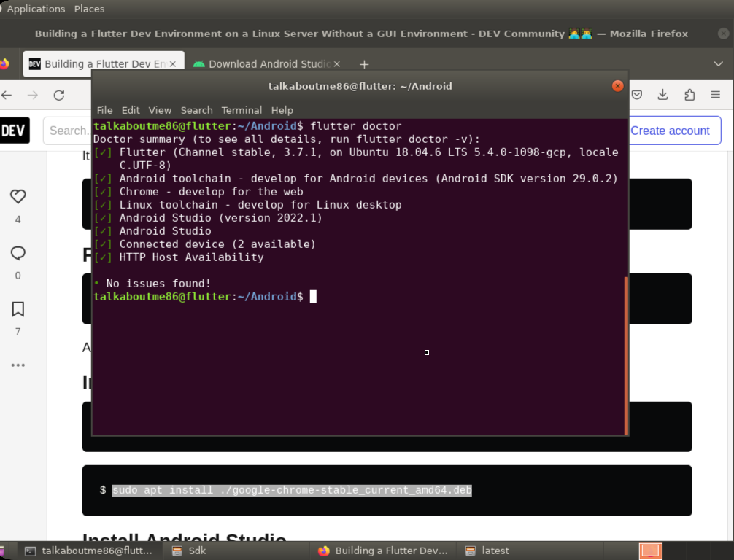Click the Firefox forward arrow
This screenshot has width=734, height=560.
coord(33,96)
